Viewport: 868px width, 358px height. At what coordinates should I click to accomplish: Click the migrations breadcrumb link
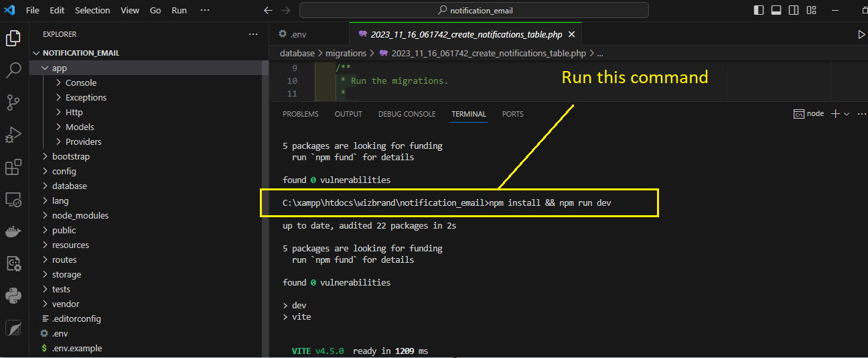[x=346, y=53]
